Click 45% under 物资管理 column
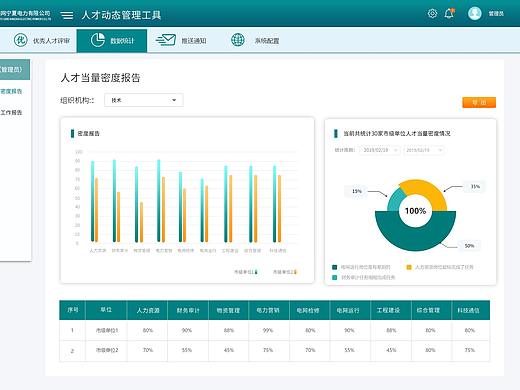Screen dimensions: 520x390 coord(229,350)
